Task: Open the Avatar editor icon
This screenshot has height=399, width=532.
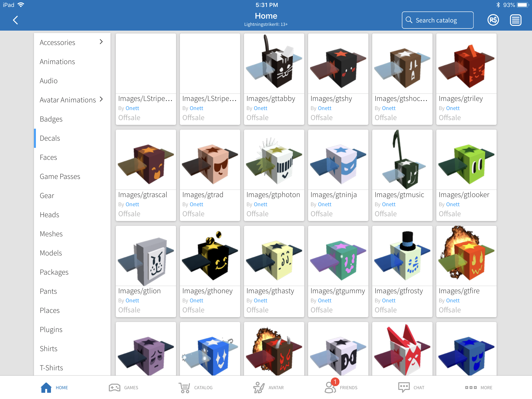Action: [x=259, y=388]
